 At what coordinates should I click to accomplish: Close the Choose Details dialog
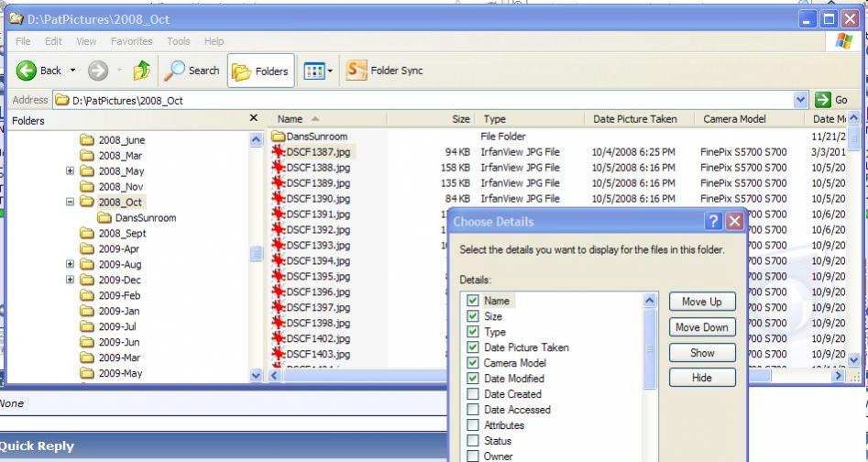tap(734, 222)
